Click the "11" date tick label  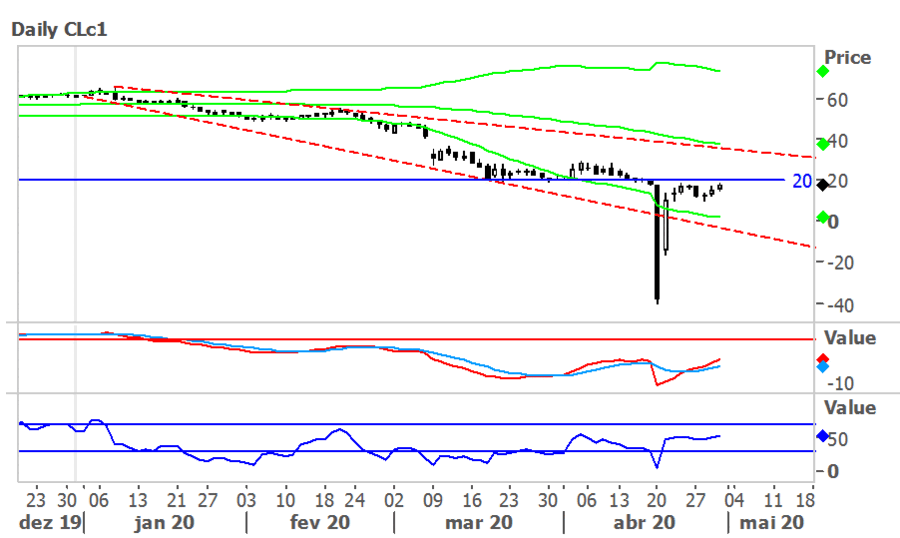pos(773,500)
